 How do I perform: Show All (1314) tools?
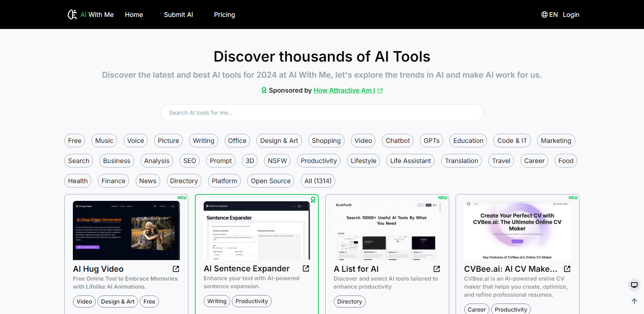318,181
